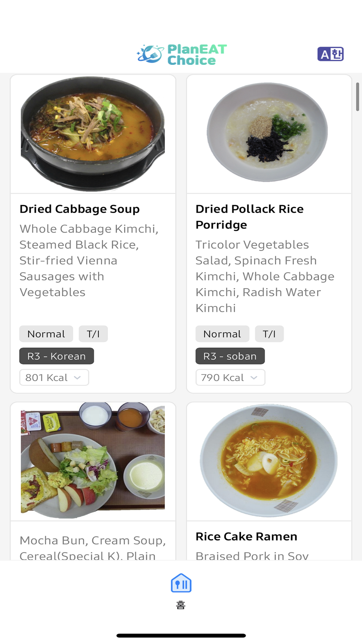Screen dimensions: 362x644
Task: View the Rice Cake Ramen bowl image
Action: coord(269,461)
